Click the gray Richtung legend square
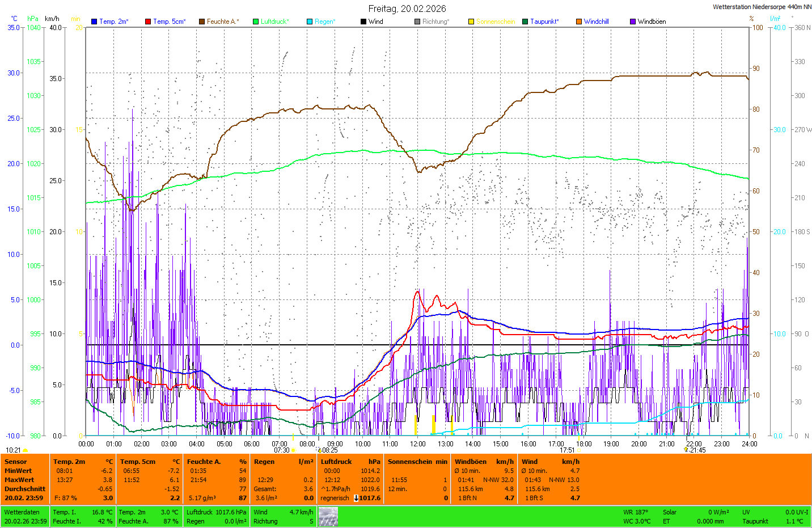 417,22
